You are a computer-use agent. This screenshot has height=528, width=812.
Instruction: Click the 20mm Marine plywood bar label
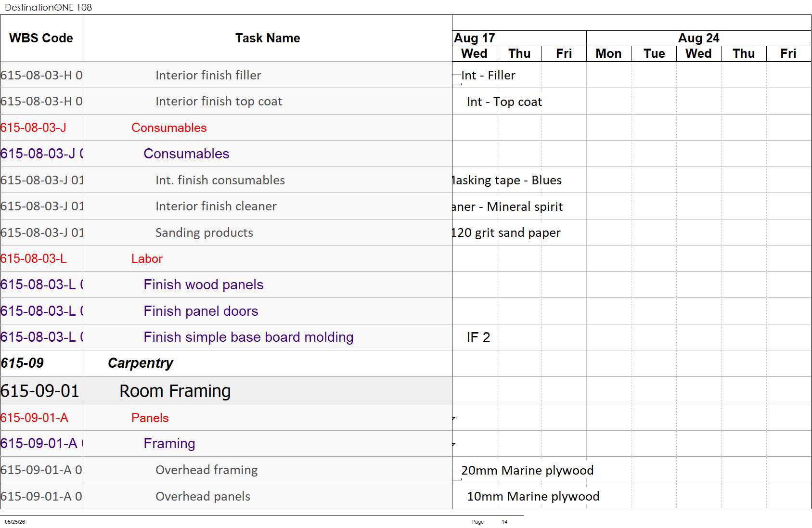(x=527, y=470)
